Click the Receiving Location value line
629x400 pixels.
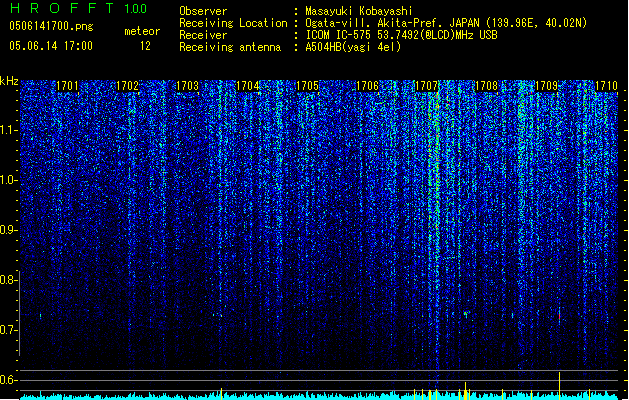click(446, 23)
